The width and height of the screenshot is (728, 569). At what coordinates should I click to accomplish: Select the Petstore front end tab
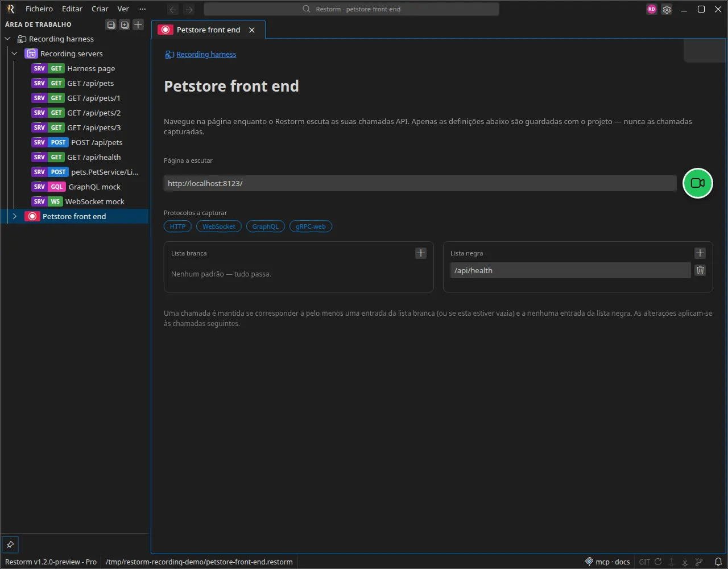pos(208,30)
